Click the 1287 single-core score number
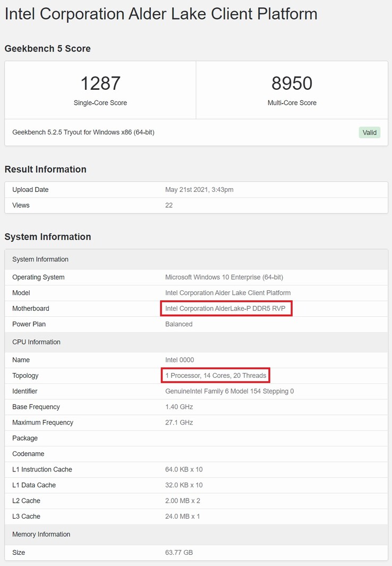 [100, 83]
